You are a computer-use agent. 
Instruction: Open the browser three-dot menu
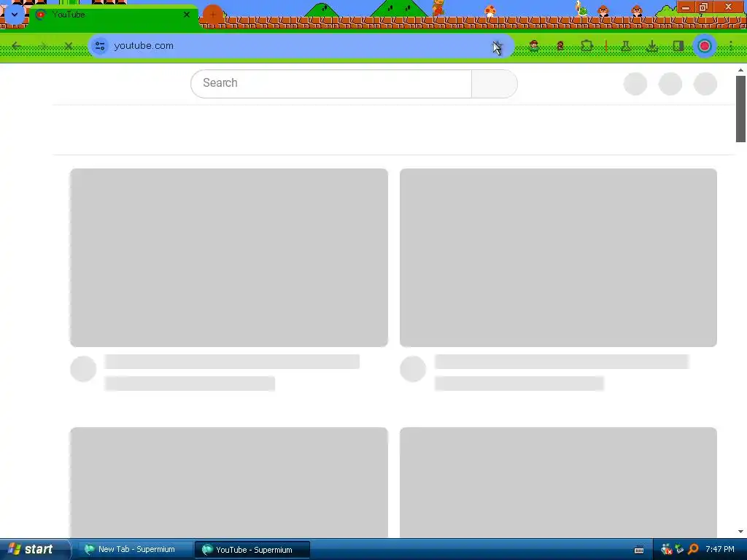point(731,46)
